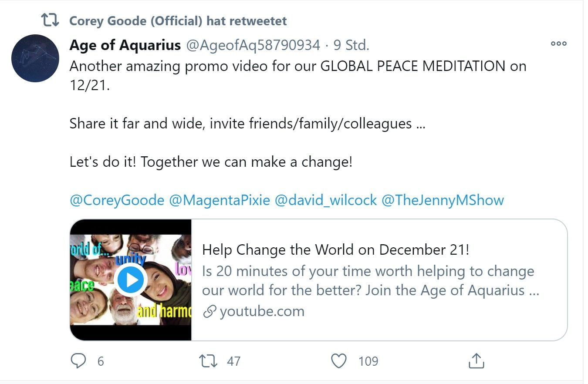Open 'Help Change the World on December 21!' title
This screenshot has width=588, height=384.
coord(336,250)
